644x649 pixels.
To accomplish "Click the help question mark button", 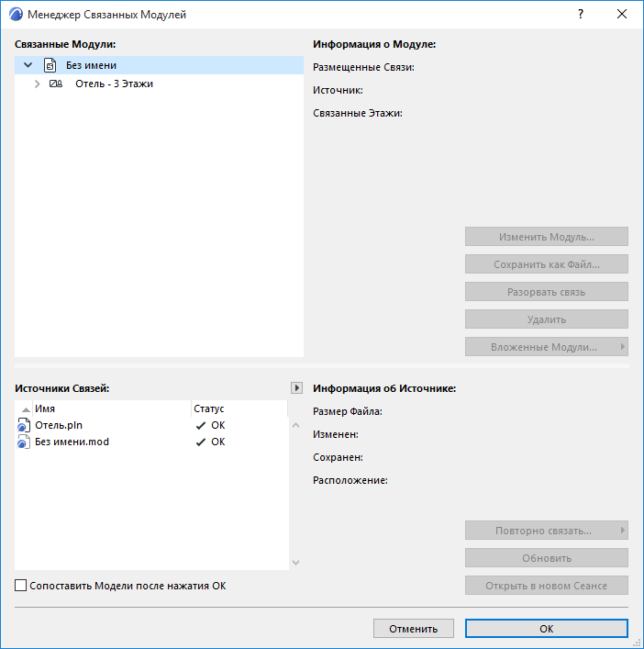I will click(x=581, y=14).
